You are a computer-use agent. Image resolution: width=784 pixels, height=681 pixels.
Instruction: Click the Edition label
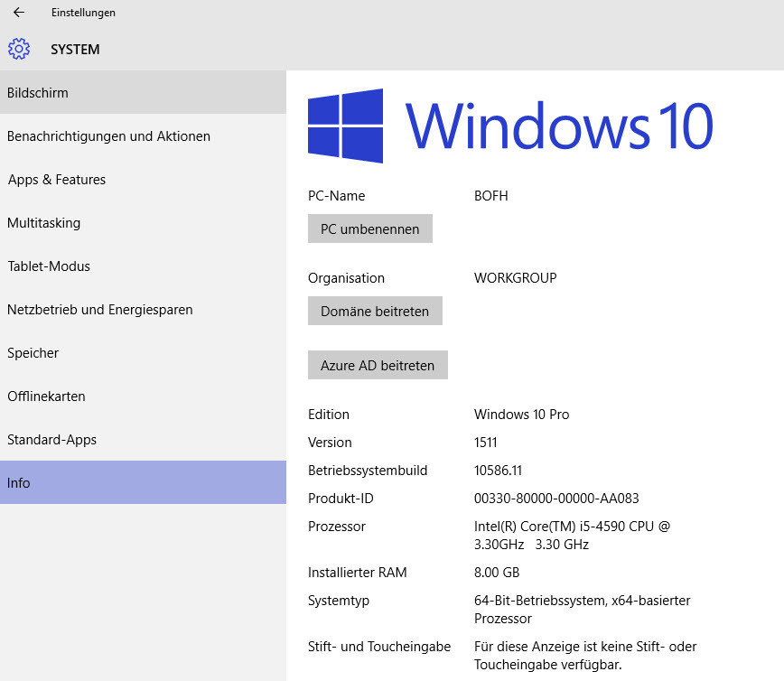329,414
